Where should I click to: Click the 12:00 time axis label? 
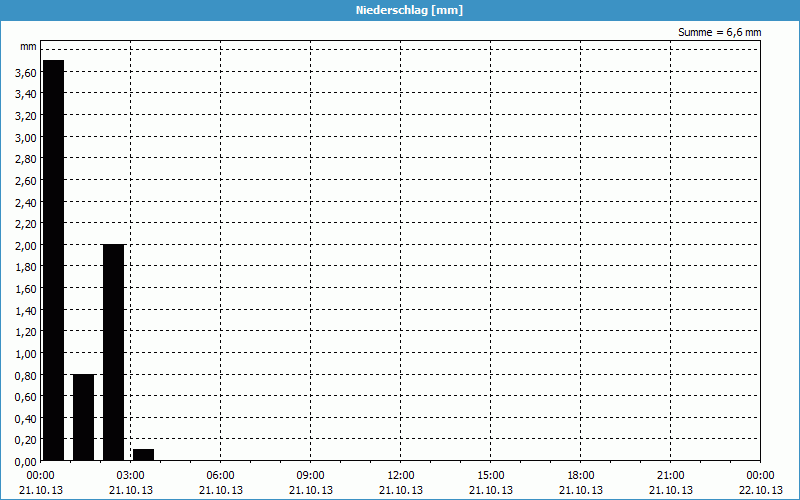pos(401,475)
